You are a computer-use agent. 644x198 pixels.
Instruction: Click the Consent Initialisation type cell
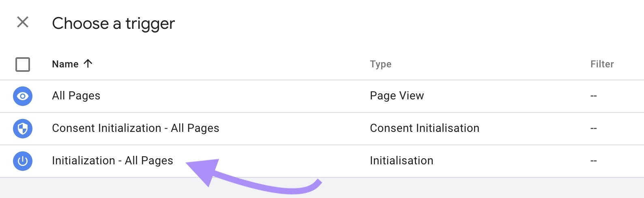pos(424,128)
